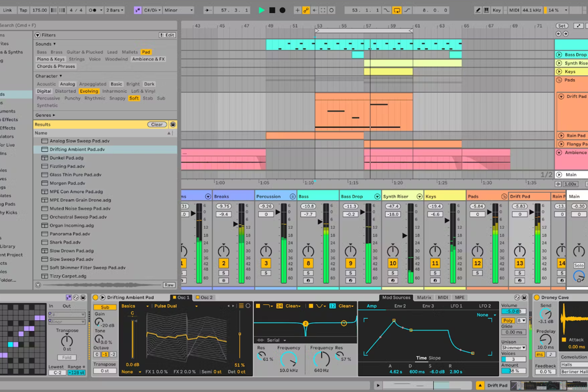
Task: Select the Env 2 modulation tab
Action: tap(400, 306)
